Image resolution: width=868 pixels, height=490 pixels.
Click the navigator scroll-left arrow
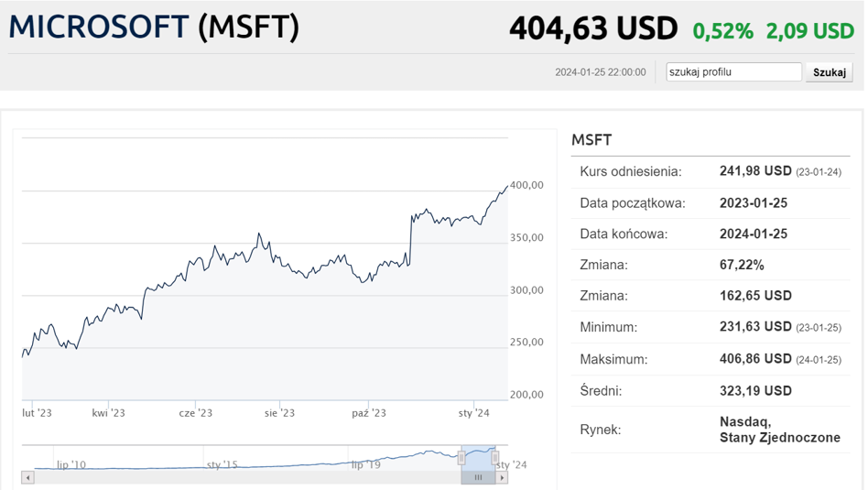[27, 477]
